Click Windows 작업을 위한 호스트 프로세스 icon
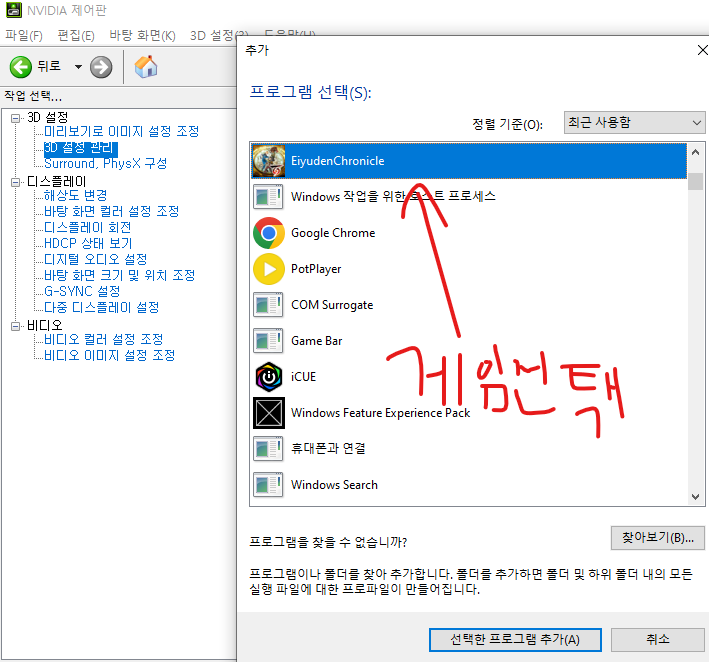 pos(268,197)
